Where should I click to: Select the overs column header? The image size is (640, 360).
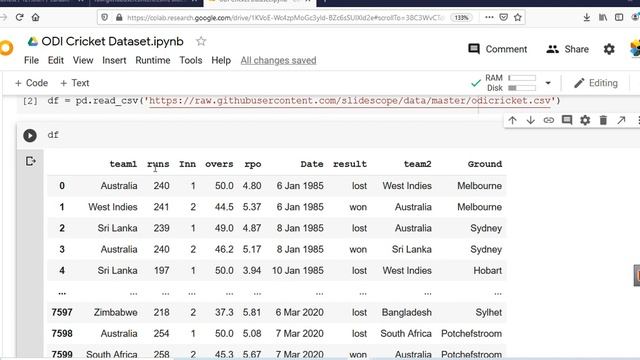pyautogui.click(x=219, y=164)
